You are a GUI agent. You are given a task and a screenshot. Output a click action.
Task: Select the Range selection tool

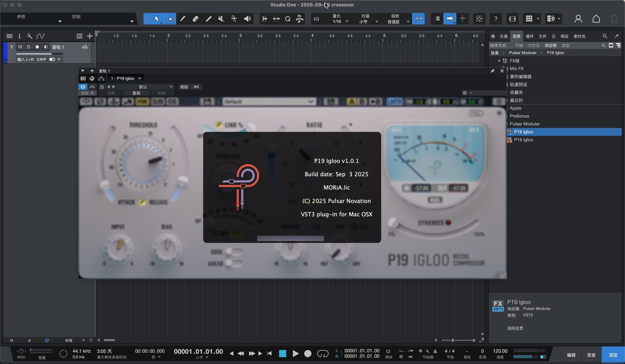(170, 19)
